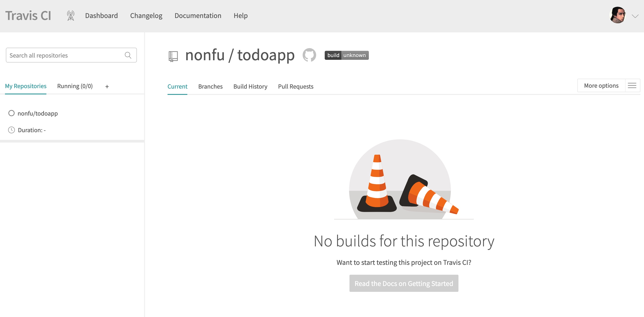
Task: Click the build unknown status badge
Action: click(347, 55)
